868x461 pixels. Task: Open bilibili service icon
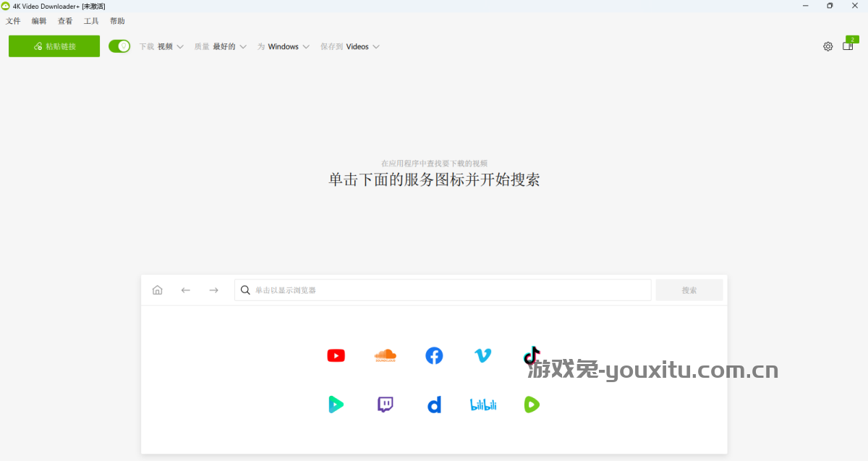point(483,405)
